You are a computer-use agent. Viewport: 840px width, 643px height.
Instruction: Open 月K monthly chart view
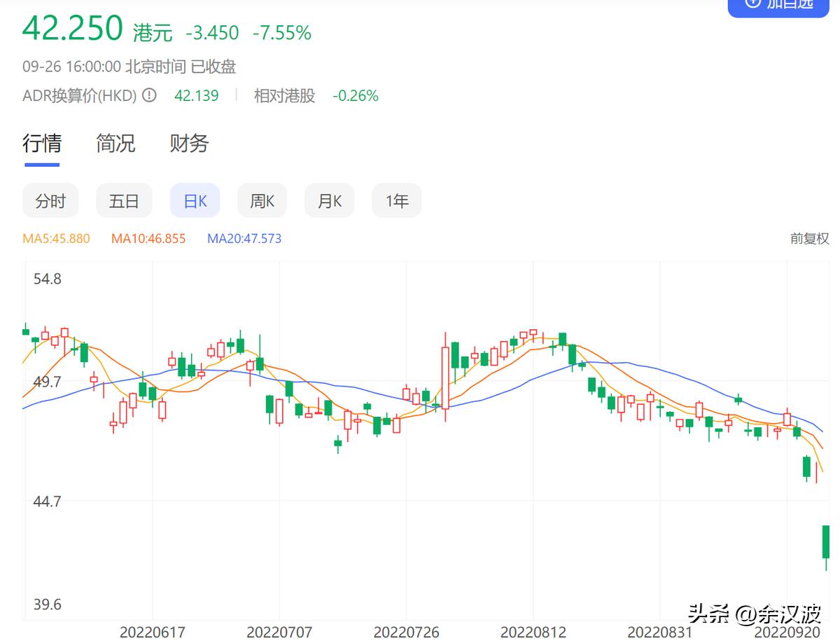(x=329, y=200)
